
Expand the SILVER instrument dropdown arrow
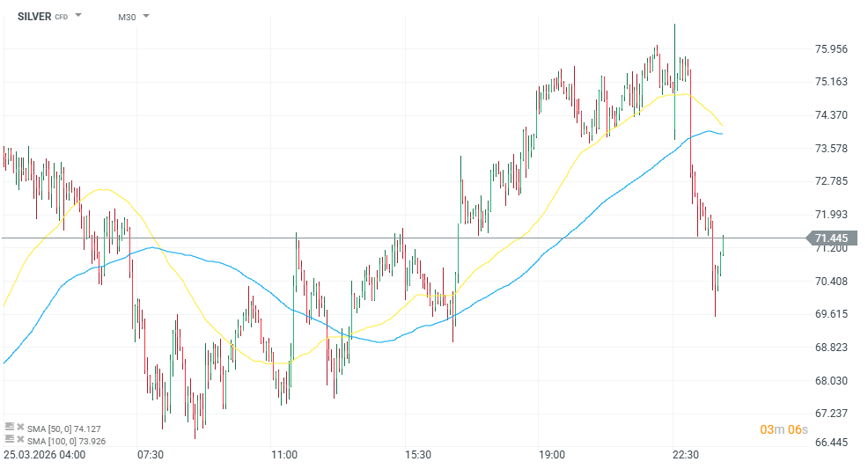click(x=79, y=16)
